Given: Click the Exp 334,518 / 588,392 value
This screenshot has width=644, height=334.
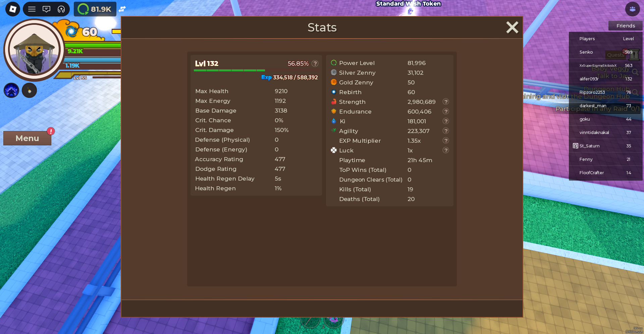Looking at the screenshot, I should (x=289, y=77).
